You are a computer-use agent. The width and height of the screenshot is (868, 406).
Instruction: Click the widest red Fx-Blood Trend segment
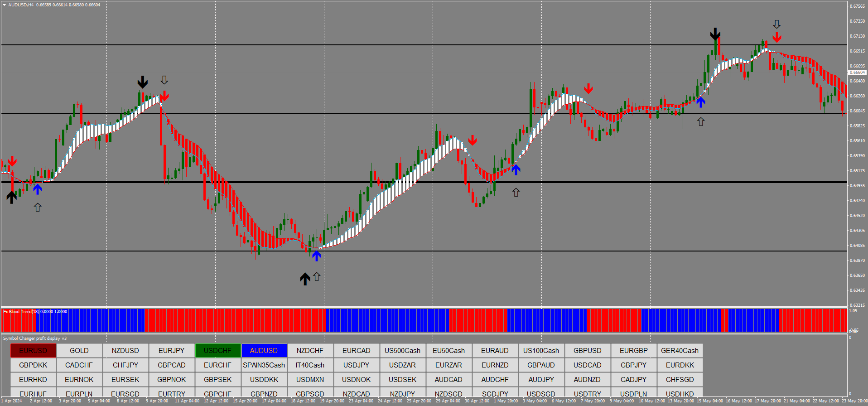[235, 321]
